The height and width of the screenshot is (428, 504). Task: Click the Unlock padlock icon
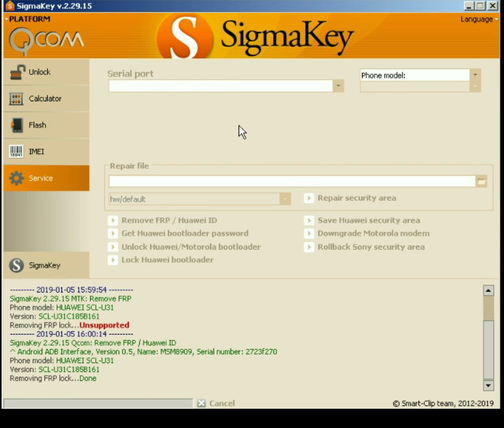click(x=17, y=72)
